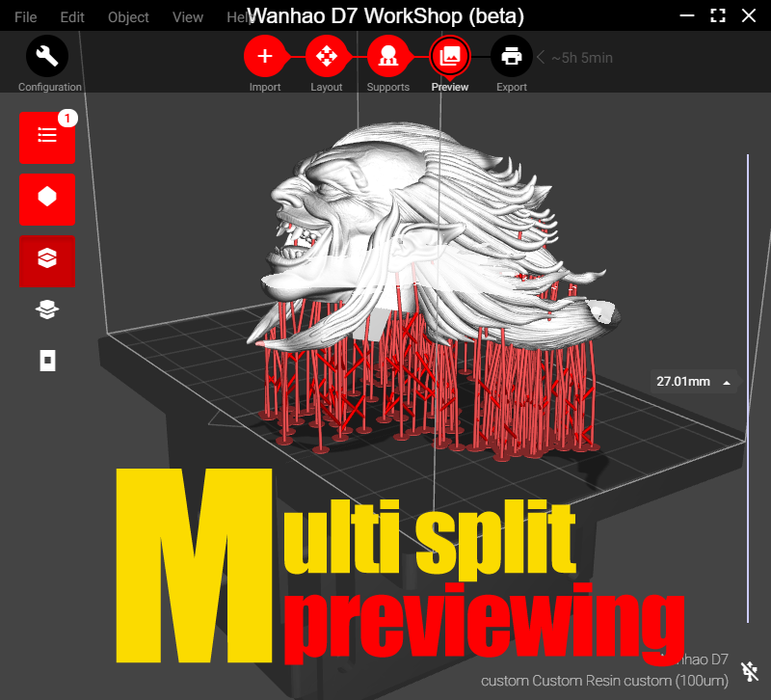
Task: Open the View menu
Action: coord(188,17)
